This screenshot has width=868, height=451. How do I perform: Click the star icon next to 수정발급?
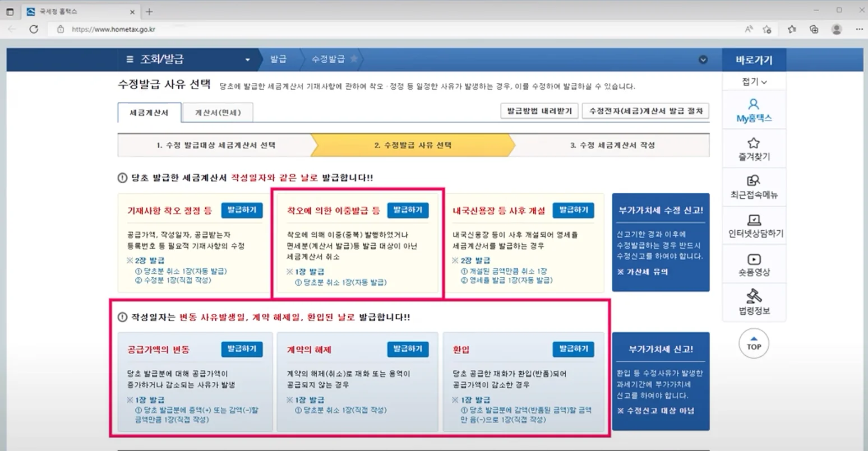pos(353,58)
